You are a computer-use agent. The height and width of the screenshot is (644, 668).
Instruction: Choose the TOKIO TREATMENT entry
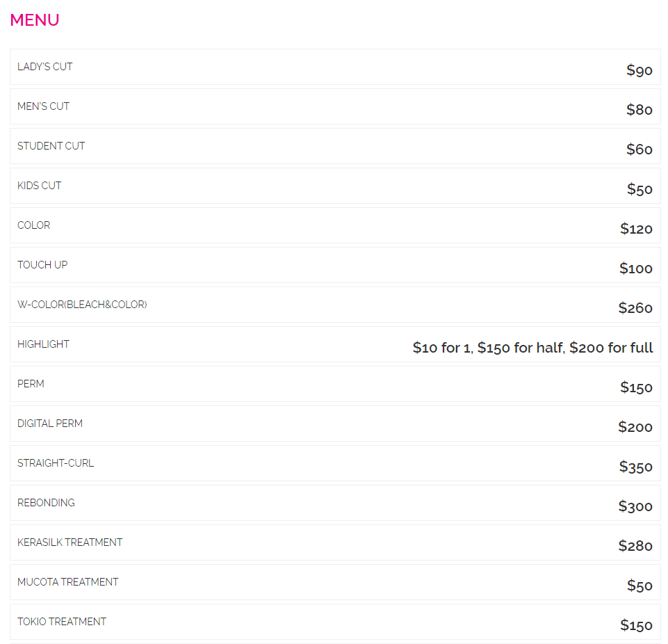tap(62, 622)
